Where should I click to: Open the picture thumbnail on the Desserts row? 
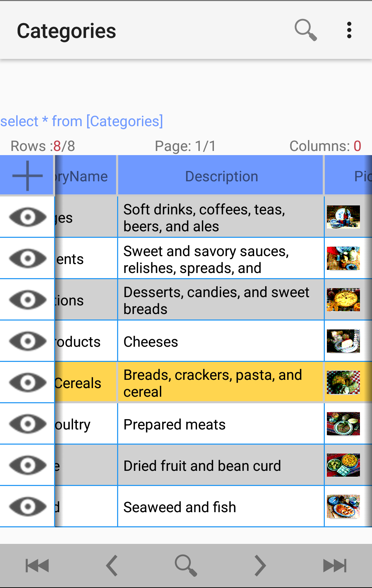tap(343, 299)
